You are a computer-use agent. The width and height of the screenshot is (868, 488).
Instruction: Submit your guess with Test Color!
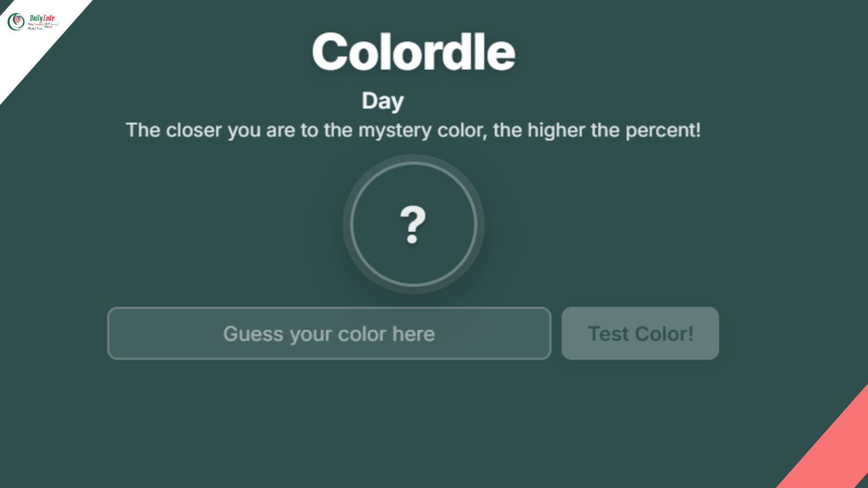pos(640,333)
